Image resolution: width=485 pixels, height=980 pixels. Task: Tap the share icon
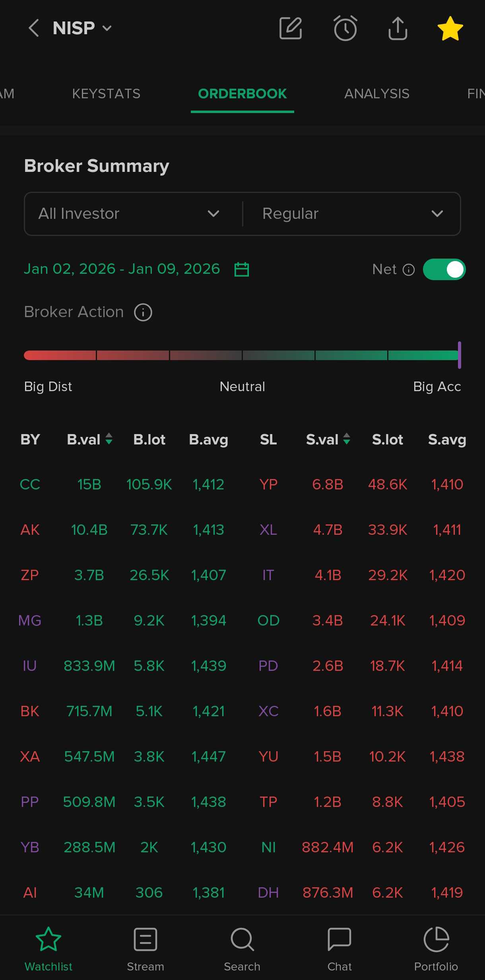[398, 28]
